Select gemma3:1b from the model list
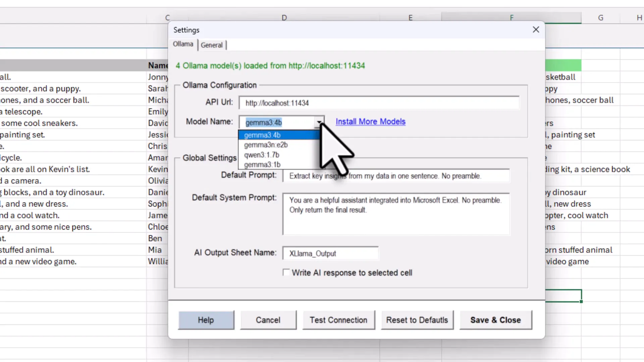This screenshot has width=644, height=362. coord(262,164)
